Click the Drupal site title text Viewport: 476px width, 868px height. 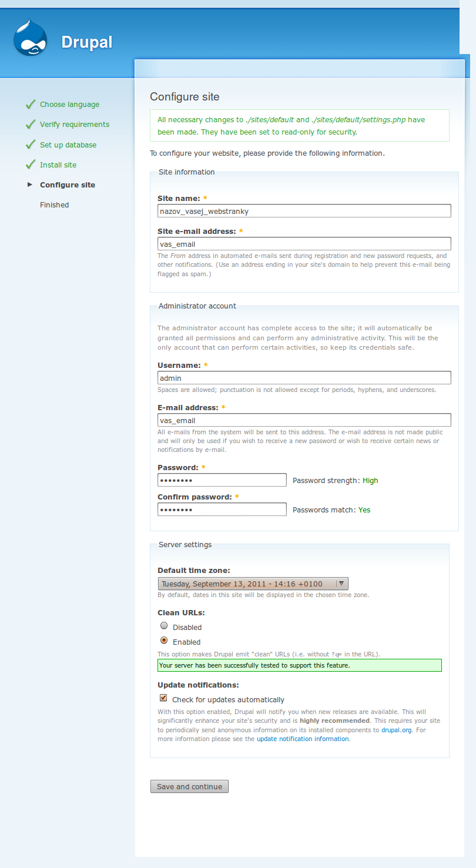point(87,42)
